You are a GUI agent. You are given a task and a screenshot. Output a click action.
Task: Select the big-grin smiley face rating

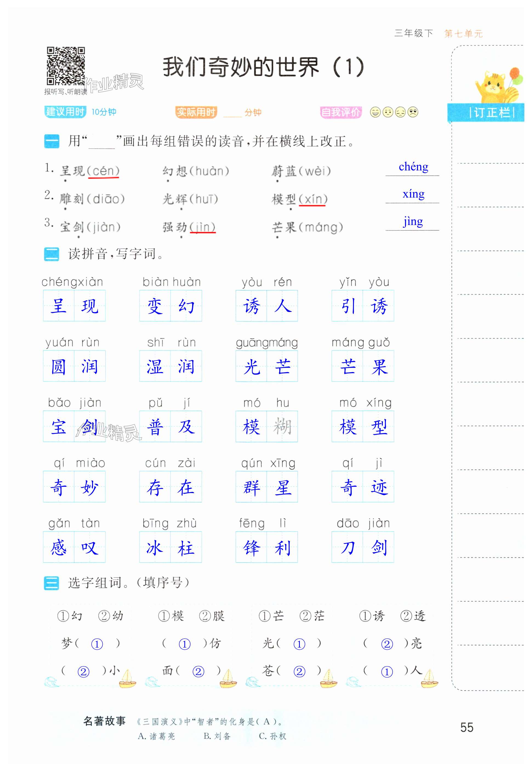tap(375, 112)
